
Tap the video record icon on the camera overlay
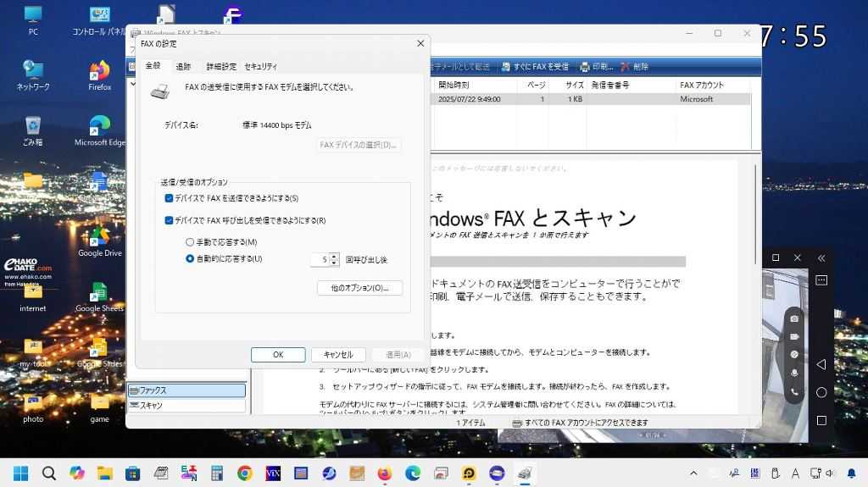point(794,336)
